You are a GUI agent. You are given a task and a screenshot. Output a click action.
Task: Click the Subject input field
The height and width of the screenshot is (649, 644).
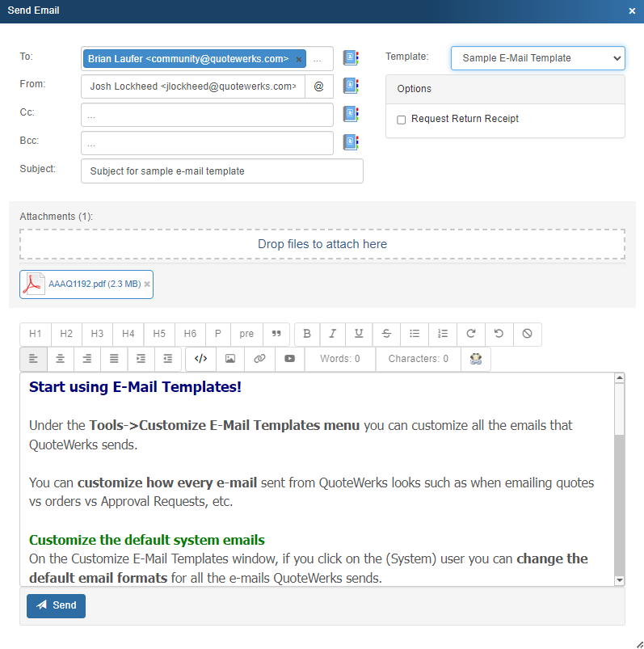coord(222,171)
